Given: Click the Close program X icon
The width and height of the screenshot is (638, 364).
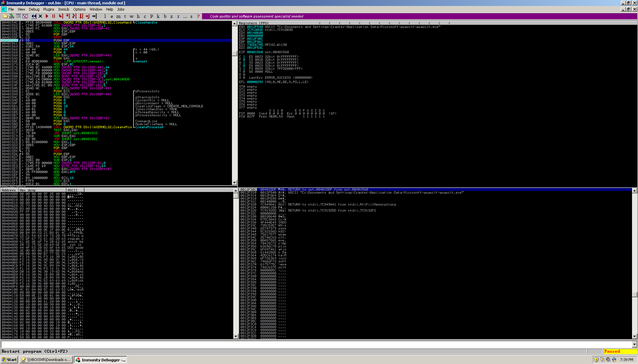Looking at the screenshot, I should 40,16.
